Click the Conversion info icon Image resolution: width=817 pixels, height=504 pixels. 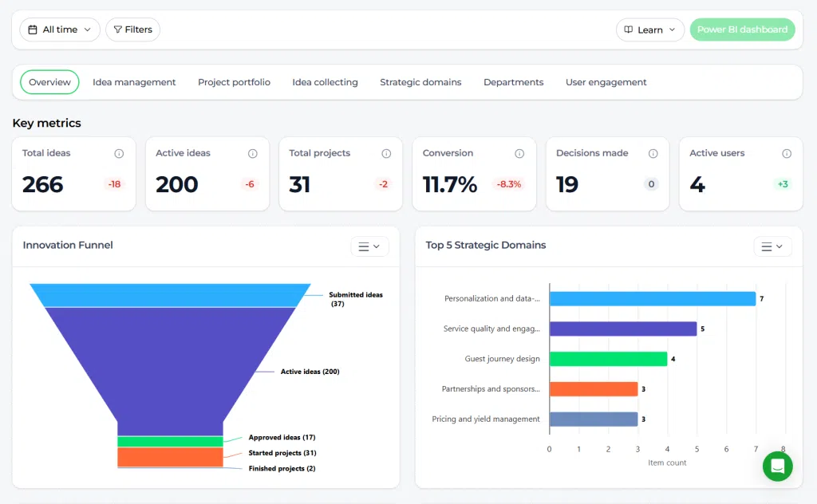pos(519,154)
